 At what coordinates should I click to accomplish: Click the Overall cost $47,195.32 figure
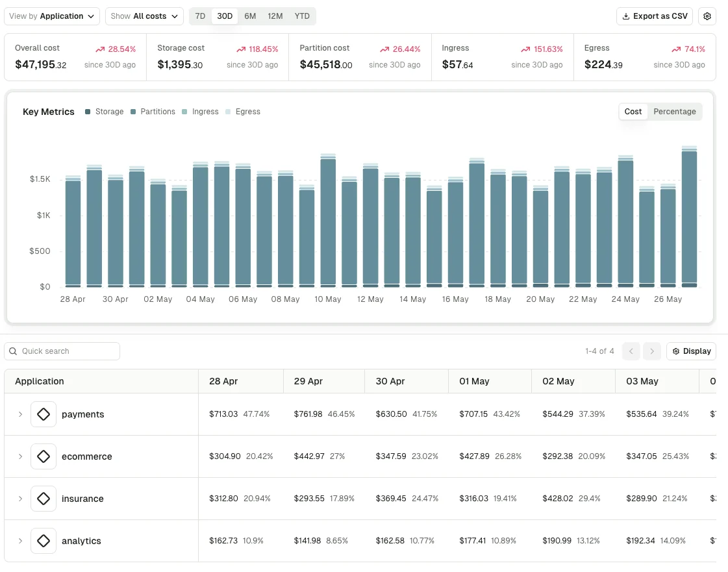click(x=41, y=64)
